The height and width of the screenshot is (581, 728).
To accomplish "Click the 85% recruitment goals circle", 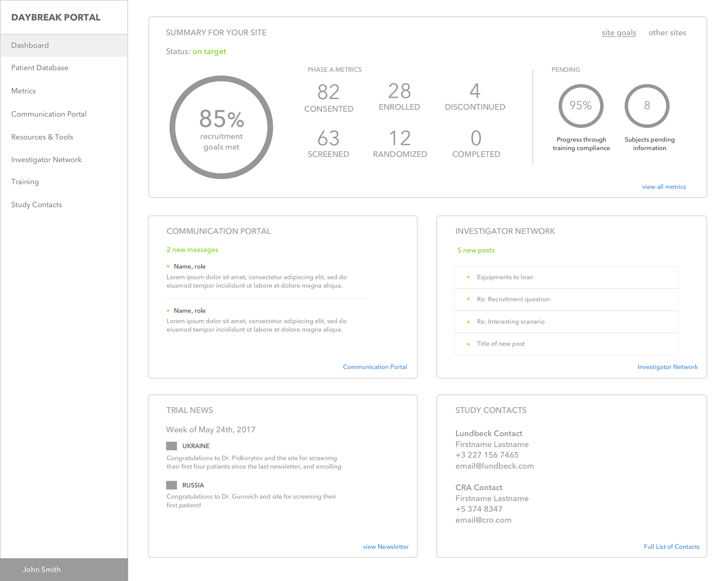I will click(221, 127).
